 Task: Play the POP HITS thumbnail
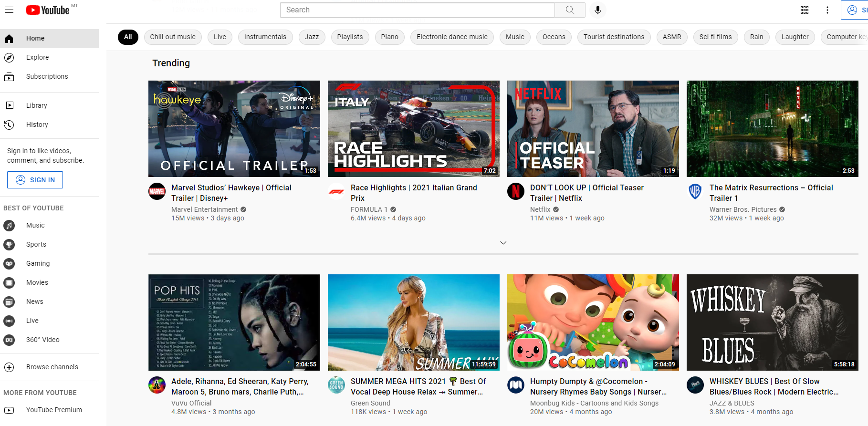pos(234,322)
